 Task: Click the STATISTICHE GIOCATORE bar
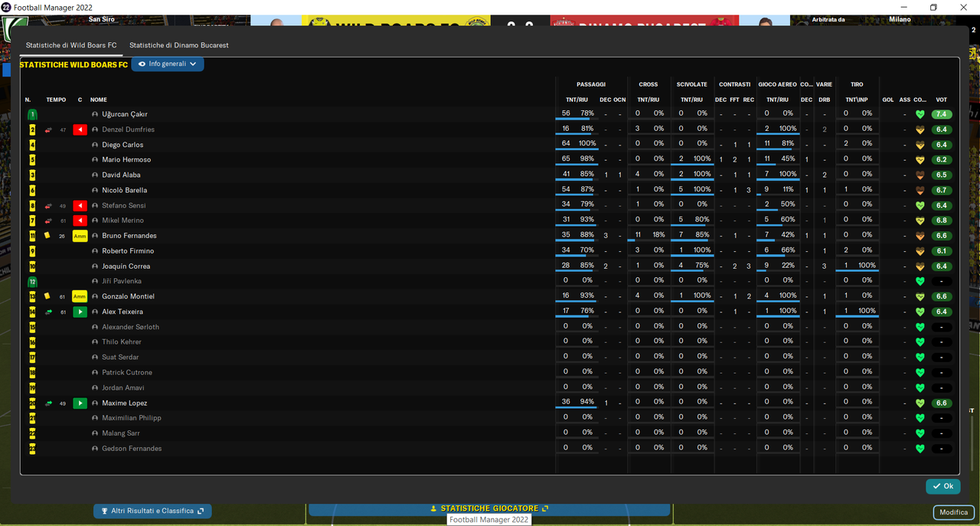pos(489,508)
